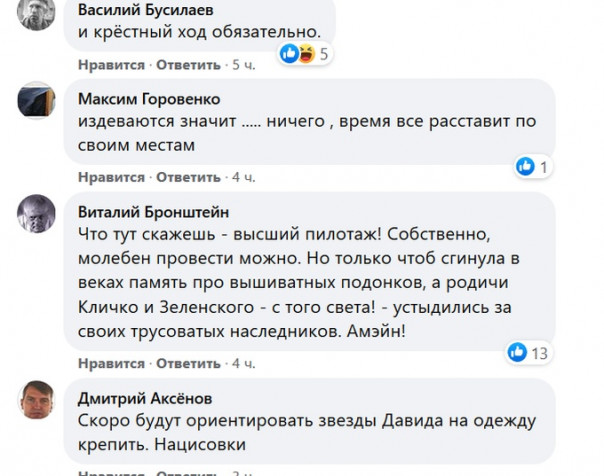Screen dimensions: 604x476
Task: Open Василий Бусилаев's profile picture
Action: point(37,13)
